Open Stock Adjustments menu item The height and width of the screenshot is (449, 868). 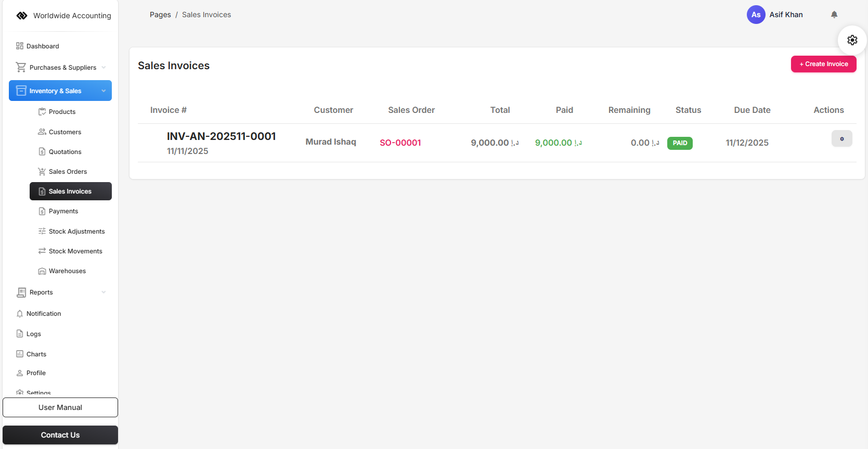point(76,231)
